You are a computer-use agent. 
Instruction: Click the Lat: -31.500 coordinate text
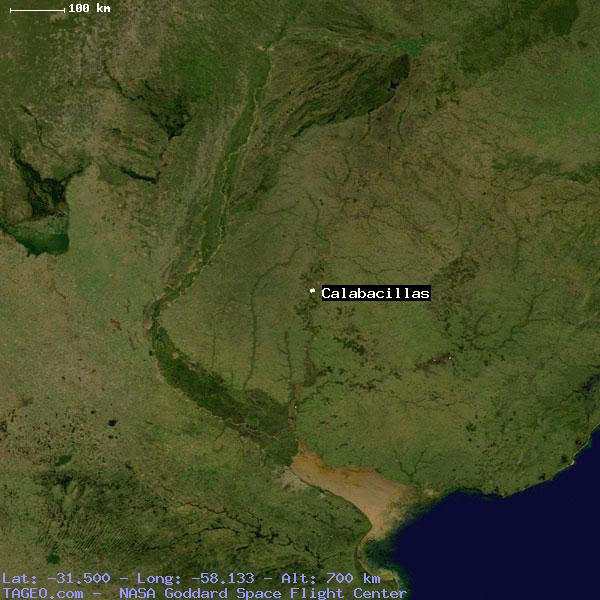[x=56, y=578]
